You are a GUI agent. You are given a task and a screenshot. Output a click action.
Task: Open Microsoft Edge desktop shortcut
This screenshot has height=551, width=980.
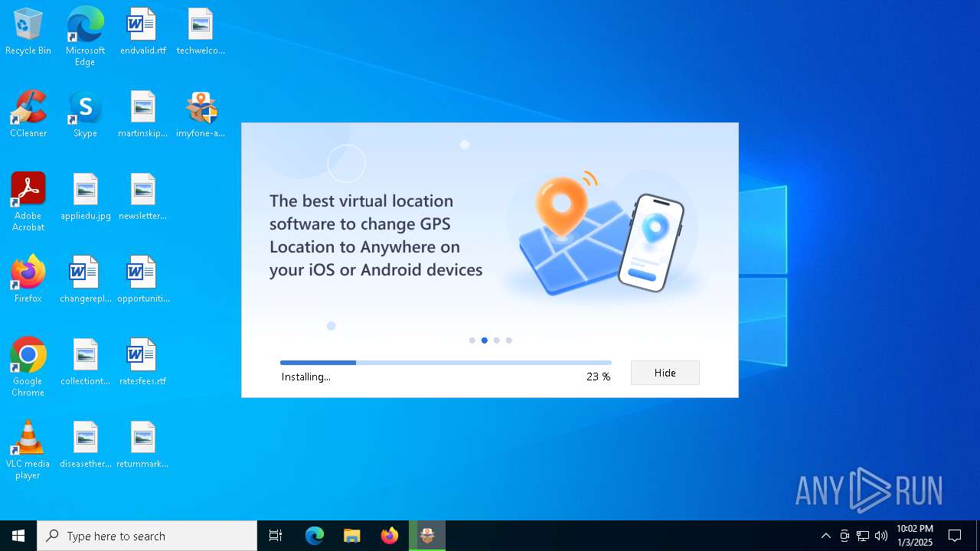click(85, 37)
